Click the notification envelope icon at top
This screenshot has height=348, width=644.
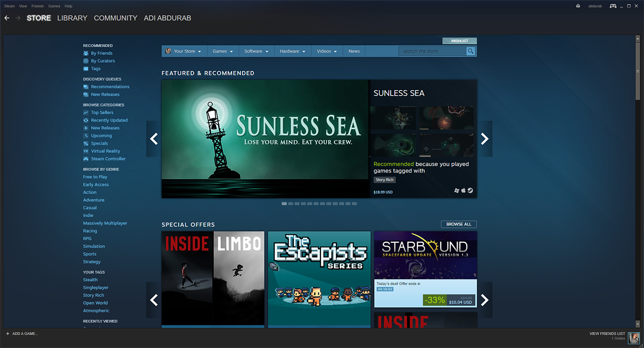pyautogui.click(x=578, y=6)
